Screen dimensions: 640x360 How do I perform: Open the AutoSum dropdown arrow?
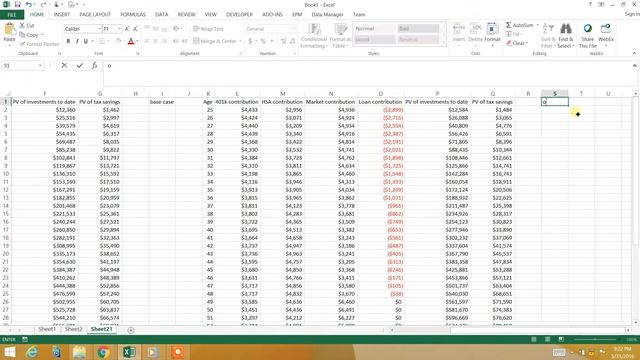pos(538,25)
